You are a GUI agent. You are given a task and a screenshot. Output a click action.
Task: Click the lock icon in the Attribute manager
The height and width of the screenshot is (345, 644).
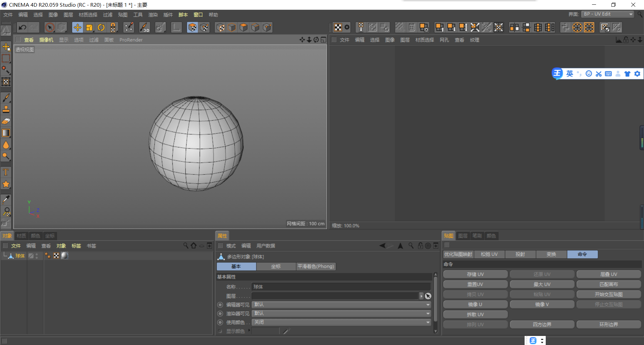[x=420, y=246]
